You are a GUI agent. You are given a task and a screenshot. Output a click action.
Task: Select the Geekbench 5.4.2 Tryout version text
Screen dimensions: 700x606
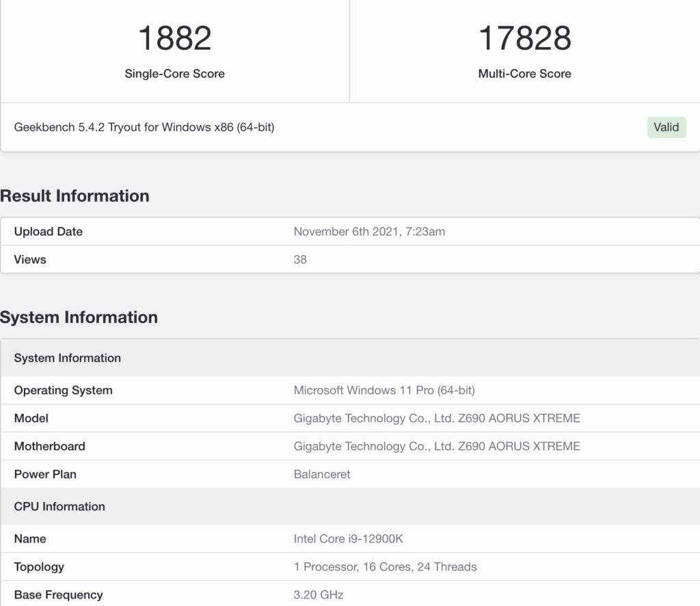click(144, 127)
